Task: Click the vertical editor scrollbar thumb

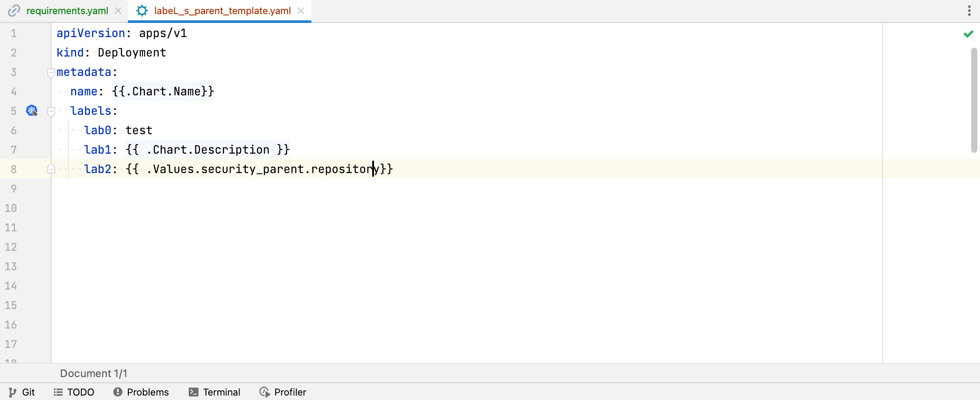Action: [x=974, y=100]
